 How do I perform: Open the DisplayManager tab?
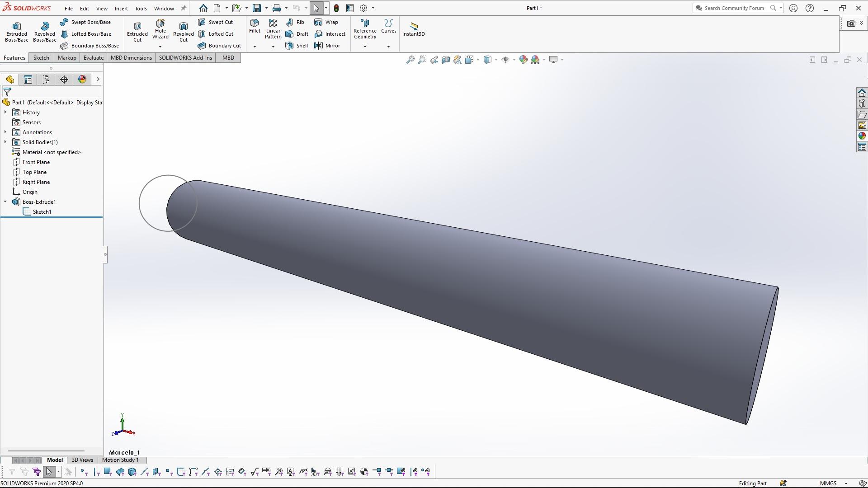pyautogui.click(x=82, y=80)
